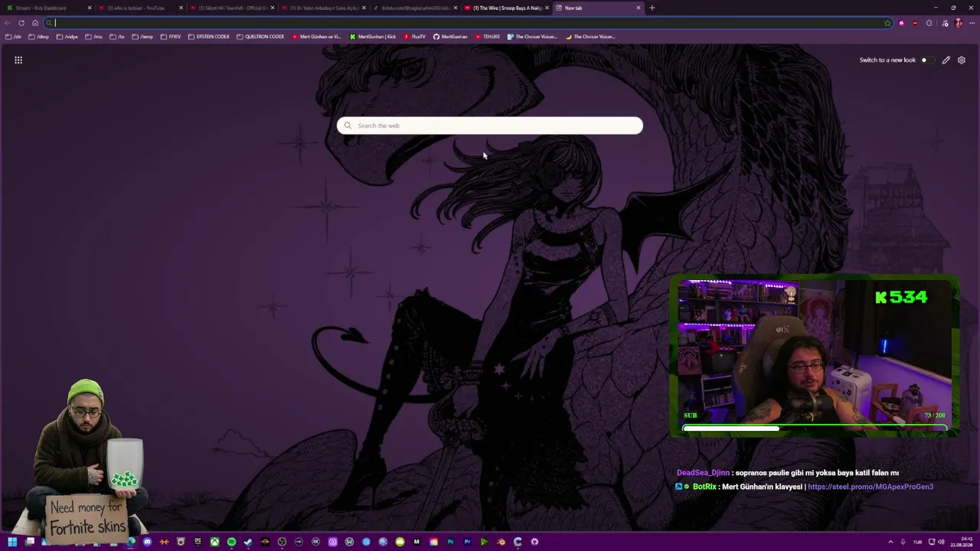
Task: Switch to the 'who is lesbian - YouTube' tab
Action: coord(139,8)
